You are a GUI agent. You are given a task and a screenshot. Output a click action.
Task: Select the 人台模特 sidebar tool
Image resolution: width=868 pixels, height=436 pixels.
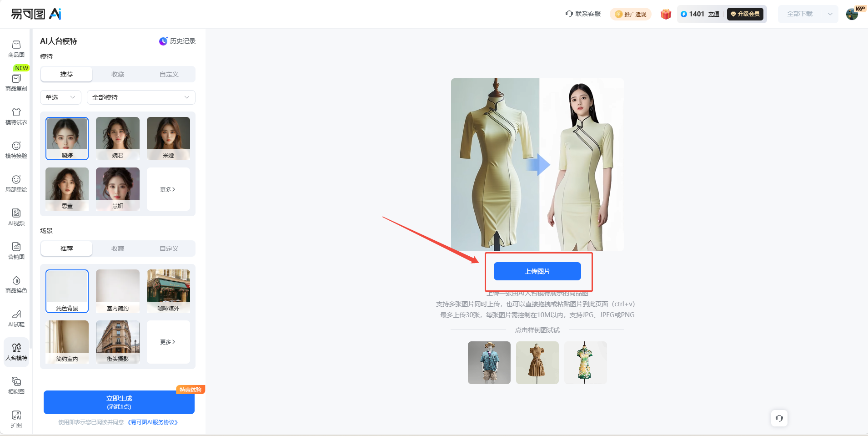[x=16, y=352]
